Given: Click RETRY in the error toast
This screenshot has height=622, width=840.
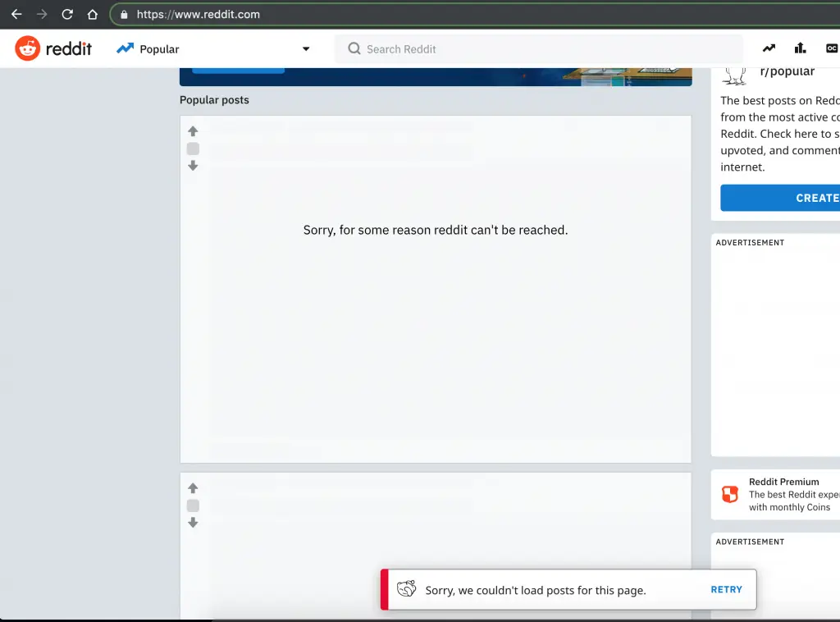Looking at the screenshot, I should click(x=727, y=588).
